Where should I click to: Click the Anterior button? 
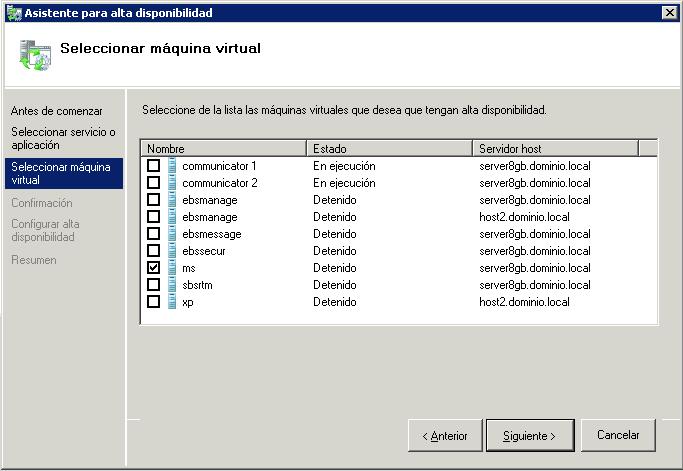(445, 435)
